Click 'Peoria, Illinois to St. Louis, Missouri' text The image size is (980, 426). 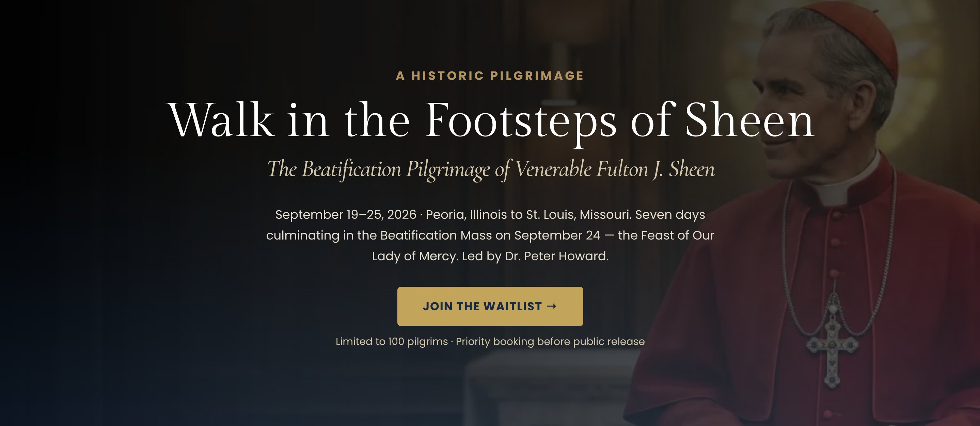(528, 214)
